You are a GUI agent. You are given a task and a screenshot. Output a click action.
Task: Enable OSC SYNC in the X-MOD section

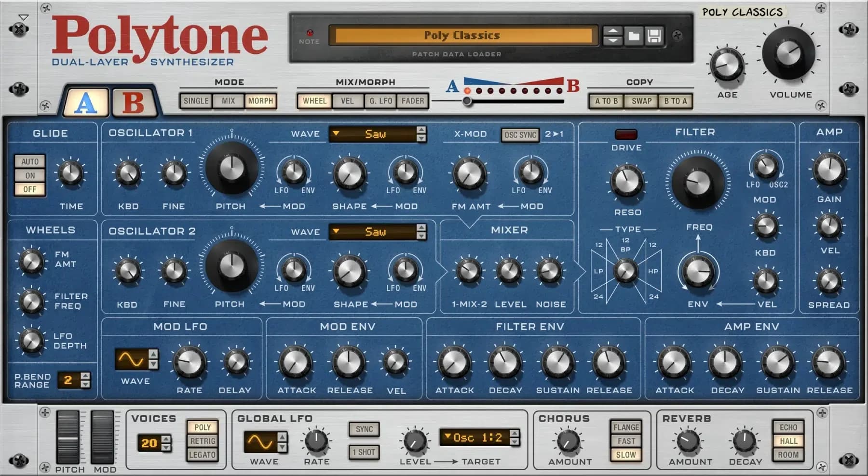[x=519, y=135]
